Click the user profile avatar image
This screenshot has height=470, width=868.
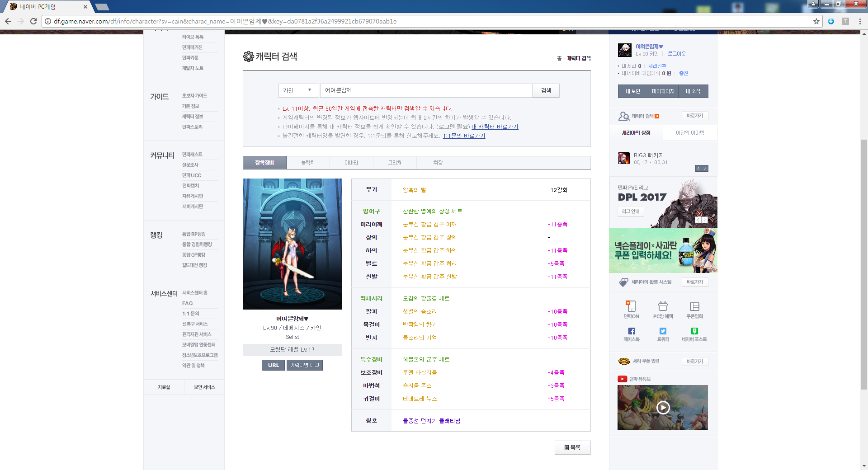(625, 50)
